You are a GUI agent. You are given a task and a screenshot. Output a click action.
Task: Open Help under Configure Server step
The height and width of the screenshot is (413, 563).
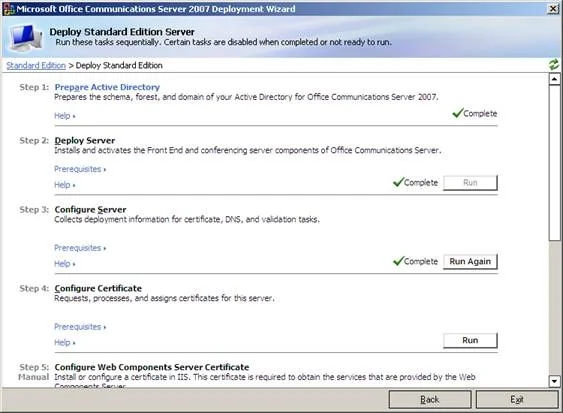(65, 264)
